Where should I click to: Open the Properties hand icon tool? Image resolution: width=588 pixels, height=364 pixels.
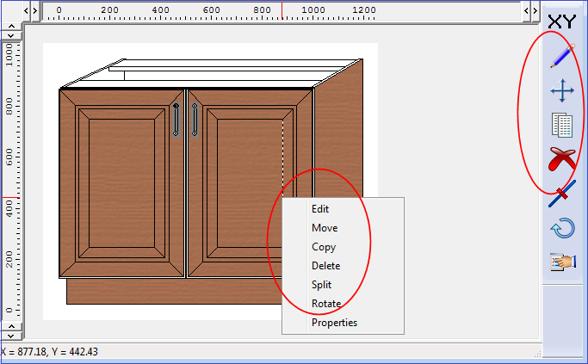[562, 262]
